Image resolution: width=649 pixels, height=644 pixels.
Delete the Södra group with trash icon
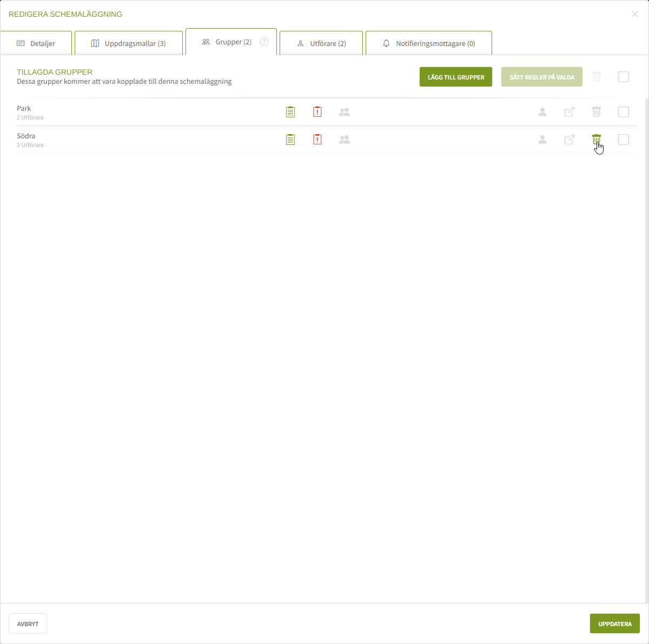(x=597, y=140)
